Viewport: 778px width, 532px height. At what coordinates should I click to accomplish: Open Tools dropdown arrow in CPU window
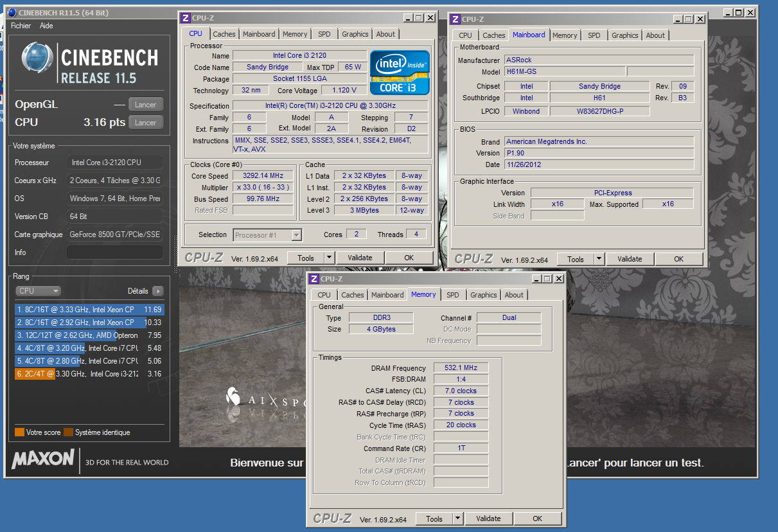(329, 258)
